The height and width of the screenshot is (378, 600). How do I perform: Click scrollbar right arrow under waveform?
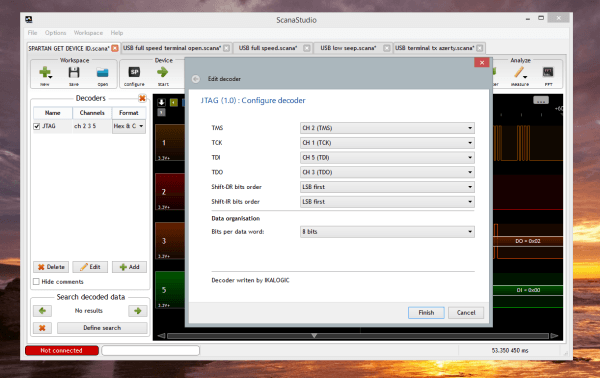(554, 336)
